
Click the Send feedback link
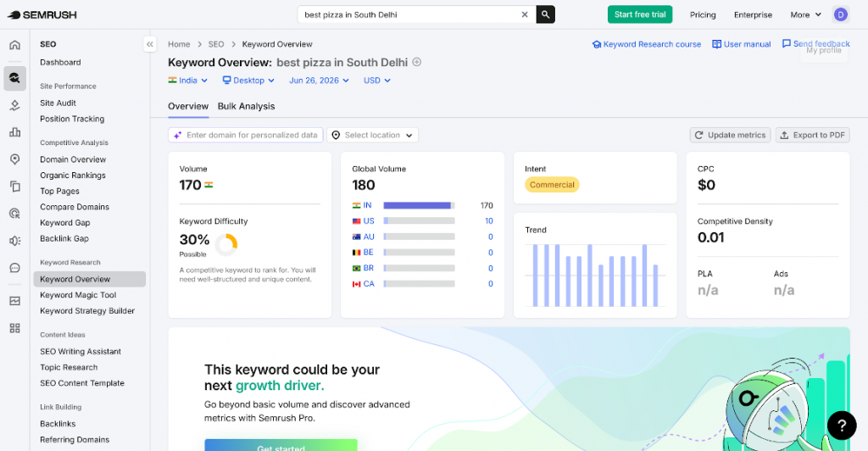click(816, 44)
